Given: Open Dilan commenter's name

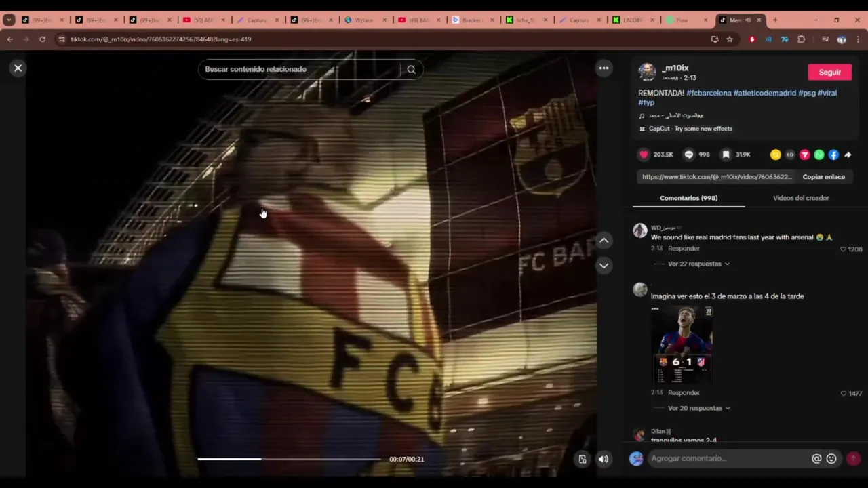Looking at the screenshot, I should 660,432.
